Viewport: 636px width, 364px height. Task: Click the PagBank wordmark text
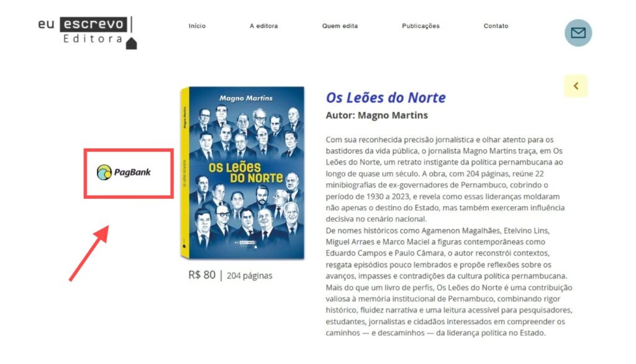click(132, 173)
